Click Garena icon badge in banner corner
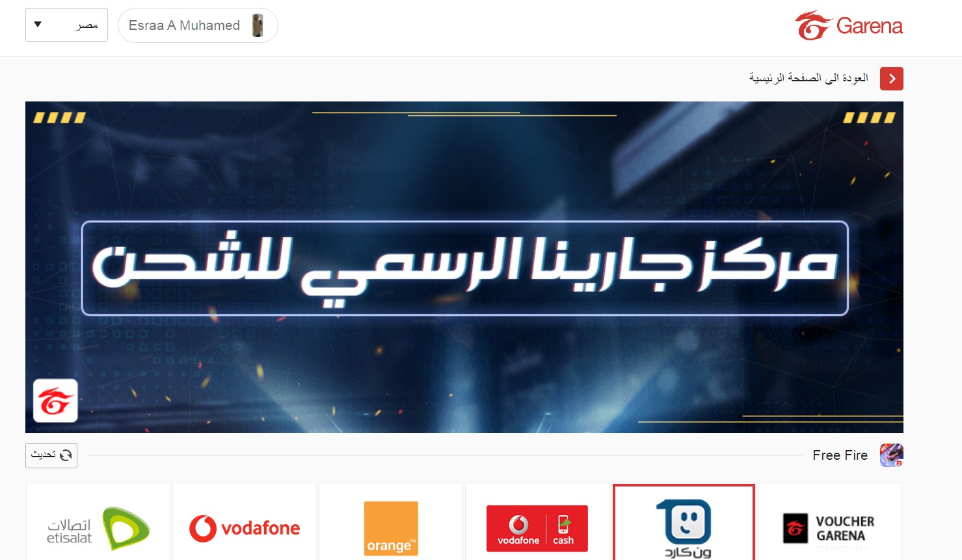The image size is (962, 560). pos(55,401)
